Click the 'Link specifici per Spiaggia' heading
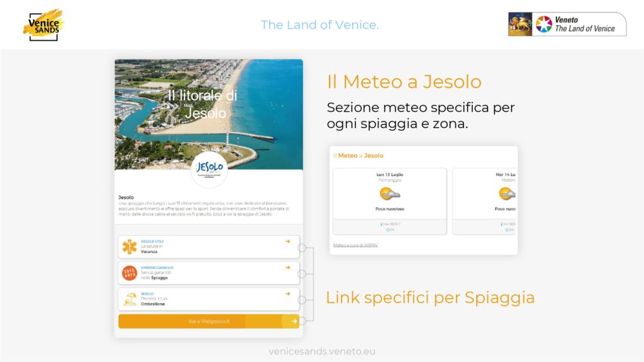 click(x=430, y=298)
